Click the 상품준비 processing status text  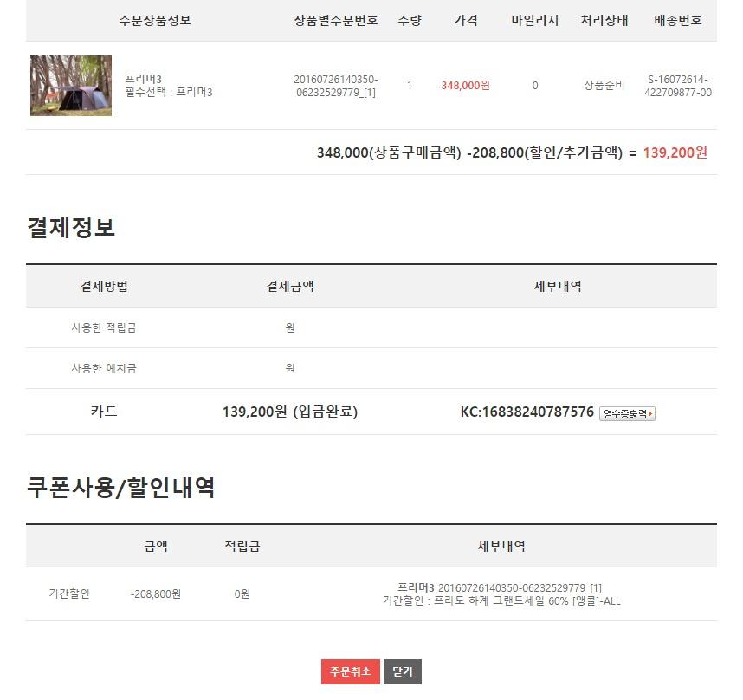pos(604,85)
